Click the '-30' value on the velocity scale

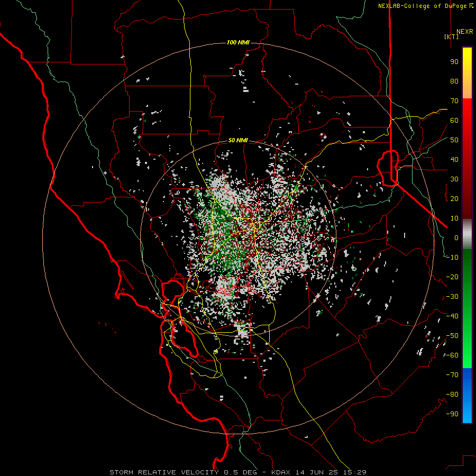coord(452,297)
